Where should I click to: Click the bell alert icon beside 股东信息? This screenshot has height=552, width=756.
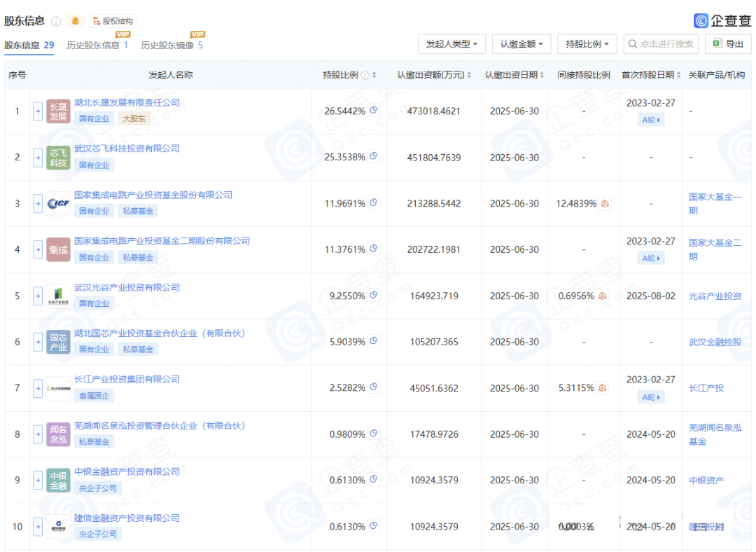click(75, 21)
